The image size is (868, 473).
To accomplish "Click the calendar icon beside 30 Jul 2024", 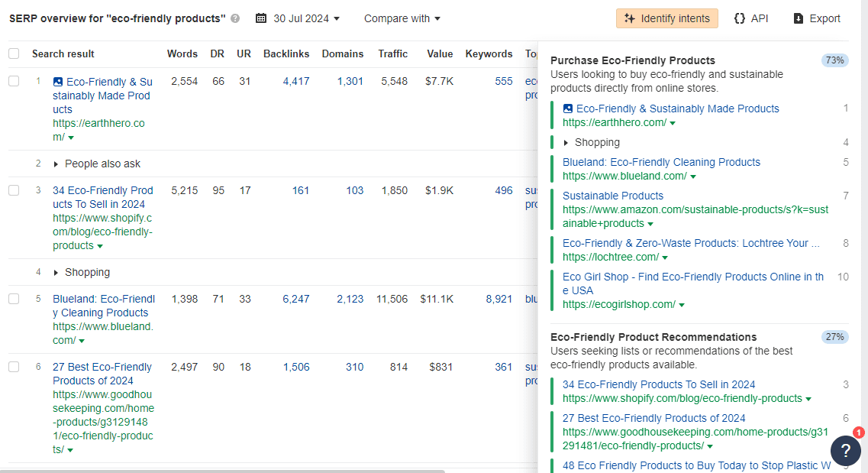I will click(261, 18).
